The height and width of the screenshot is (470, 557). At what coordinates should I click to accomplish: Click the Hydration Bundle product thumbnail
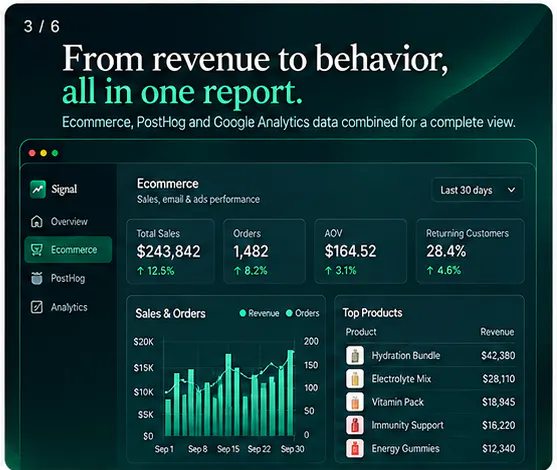coord(355,355)
